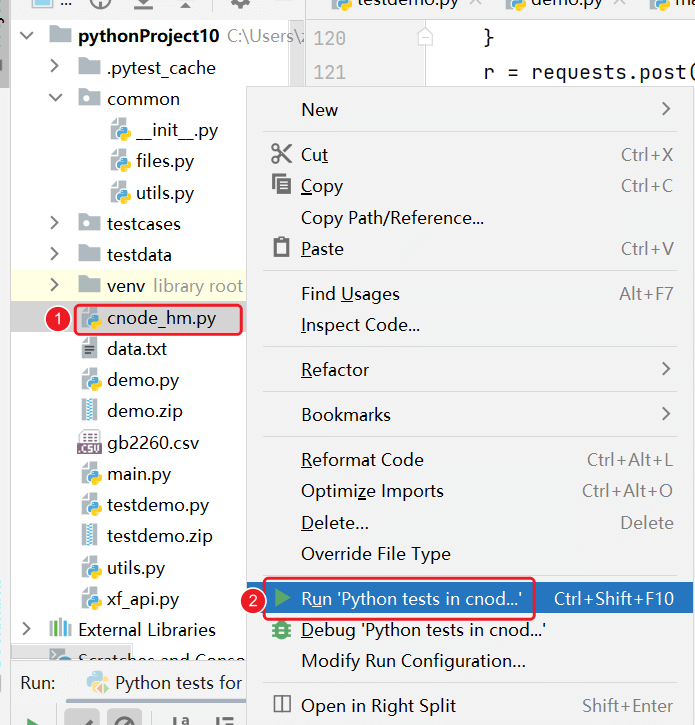Choose Optimize Imports
The height and width of the screenshot is (725, 695).
point(470,491)
